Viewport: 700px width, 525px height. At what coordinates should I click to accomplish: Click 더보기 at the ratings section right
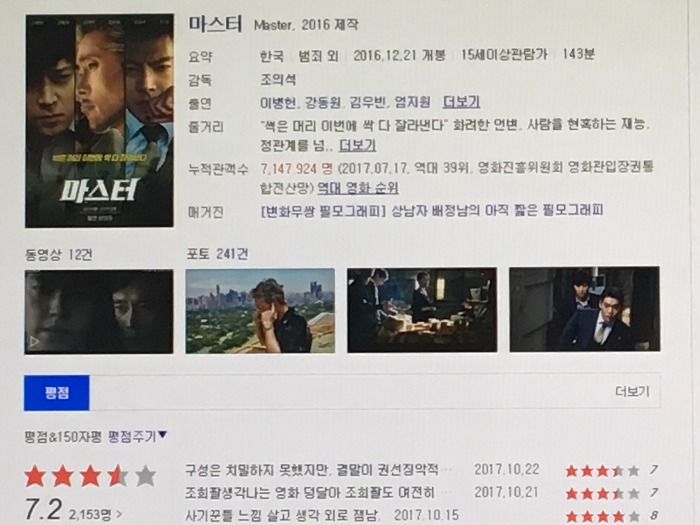tap(632, 392)
